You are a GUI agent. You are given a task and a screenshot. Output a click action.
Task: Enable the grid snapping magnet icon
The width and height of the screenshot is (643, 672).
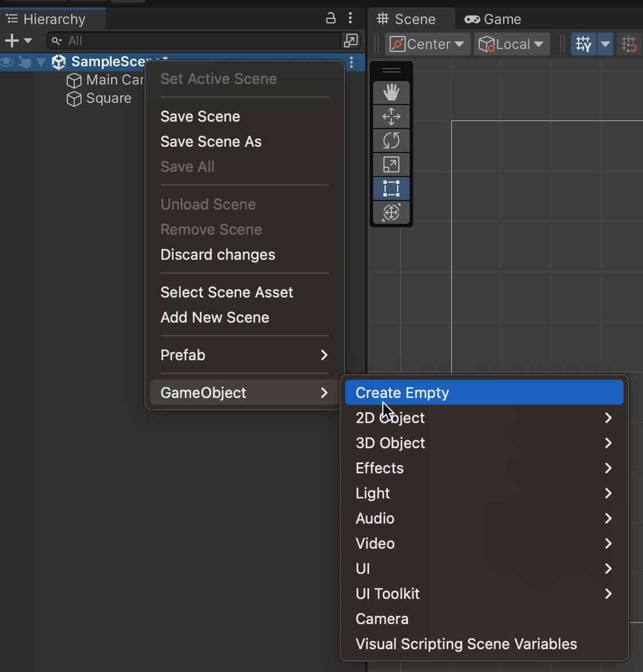tap(629, 44)
